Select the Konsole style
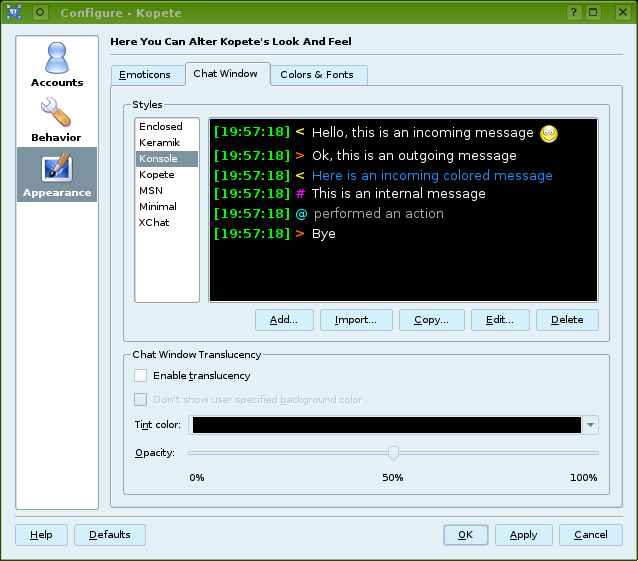The image size is (638, 561). pos(167,159)
